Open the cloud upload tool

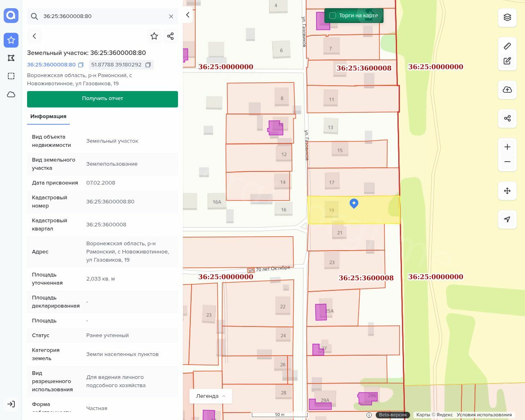point(507,90)
